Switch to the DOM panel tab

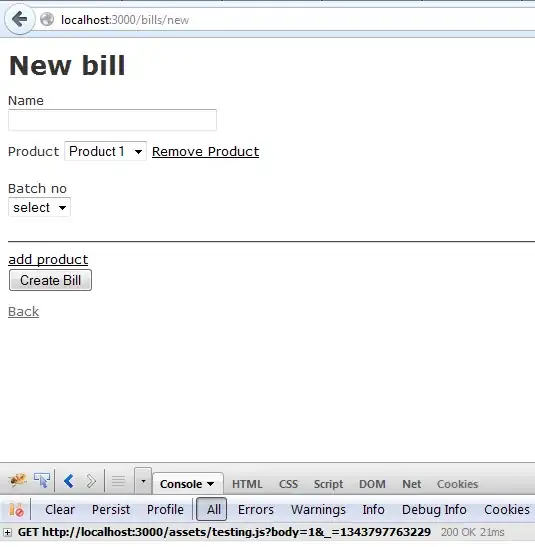(x=372, y=484)
